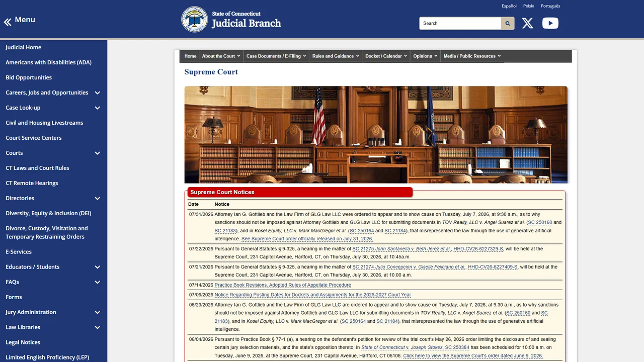Open the SC 21274 Julio Concepcion case link

[x=409, y=267]
